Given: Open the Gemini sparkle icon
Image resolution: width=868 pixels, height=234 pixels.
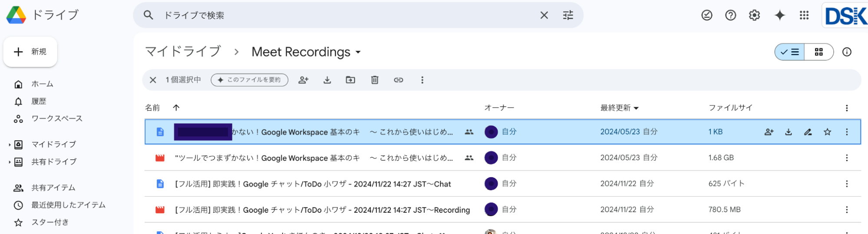Looking at the screenshot, I should point(780,15).
